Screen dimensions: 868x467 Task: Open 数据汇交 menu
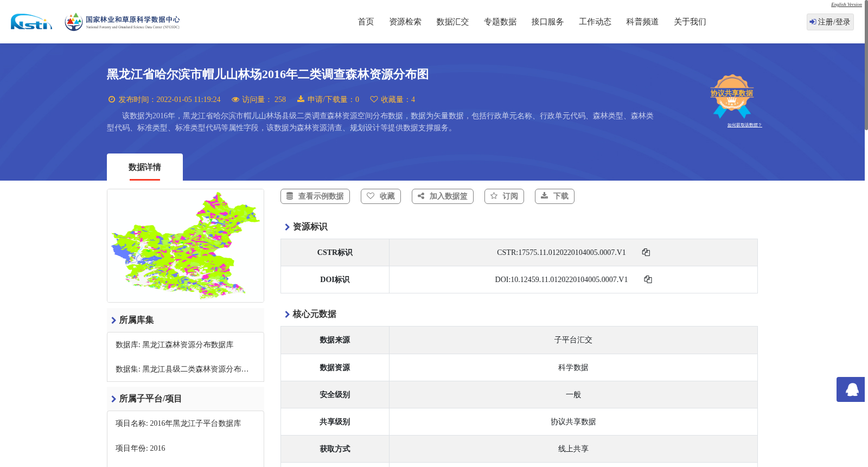(452, 22)
